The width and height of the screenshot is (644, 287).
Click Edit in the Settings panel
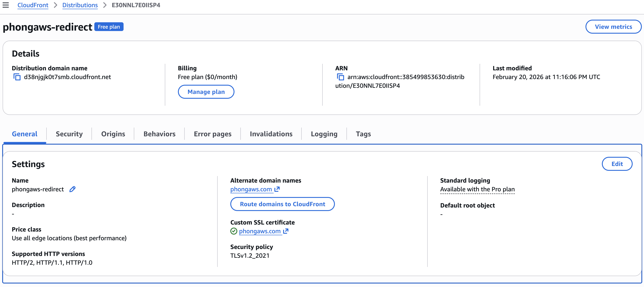pos(617,164)
